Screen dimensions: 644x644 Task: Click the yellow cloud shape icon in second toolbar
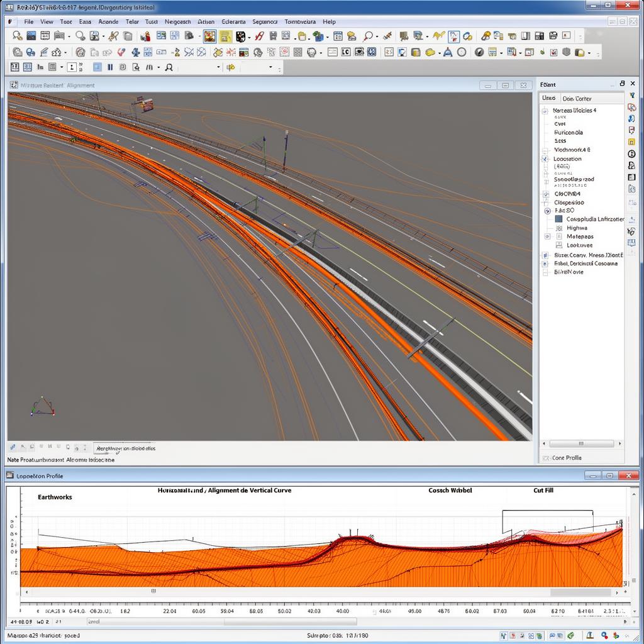point(430,53)
